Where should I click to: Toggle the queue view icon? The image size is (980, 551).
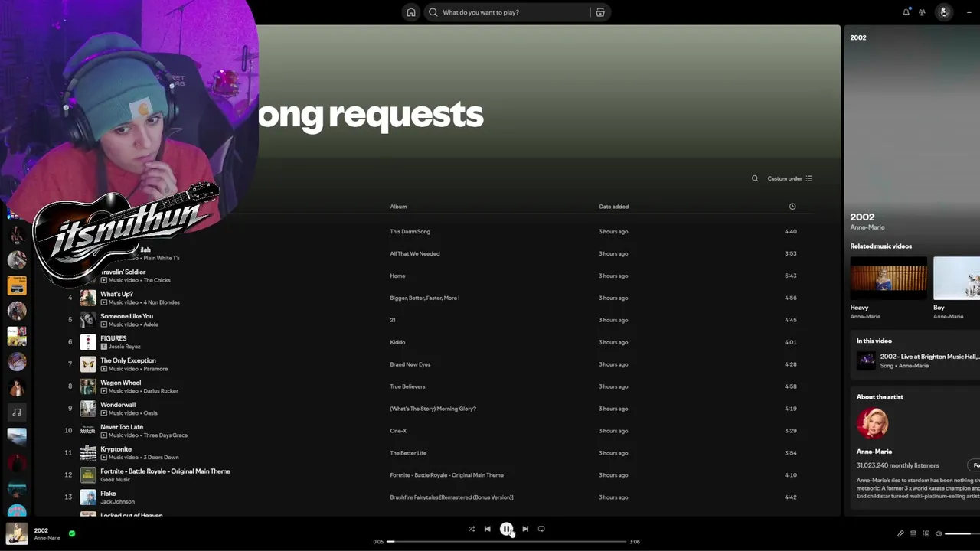point(913,533)
